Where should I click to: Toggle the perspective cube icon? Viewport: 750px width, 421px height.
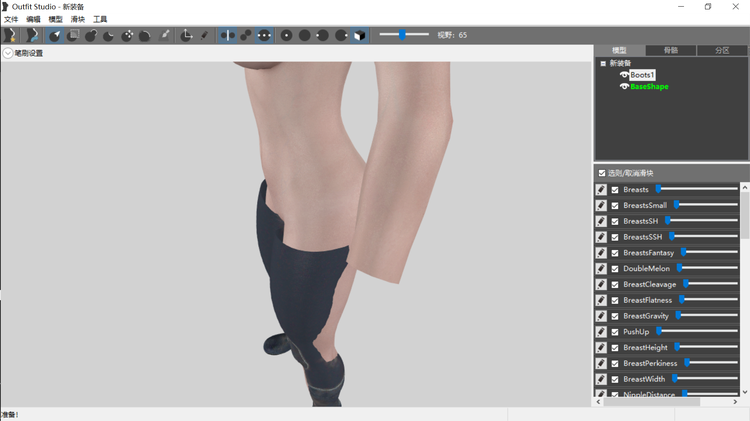click(359, 35)
